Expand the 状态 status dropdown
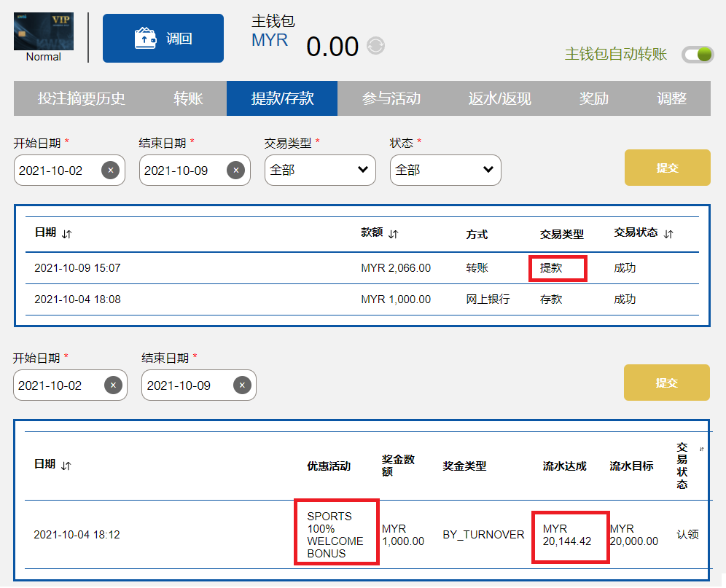Image resolution: width=726 pixels, height=588 pixels. [445, 170]
